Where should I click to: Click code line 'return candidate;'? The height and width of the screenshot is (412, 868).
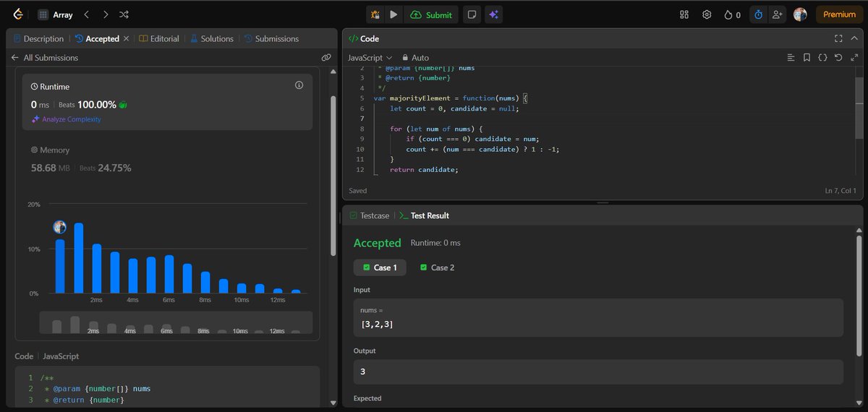(x=424, y=170)
